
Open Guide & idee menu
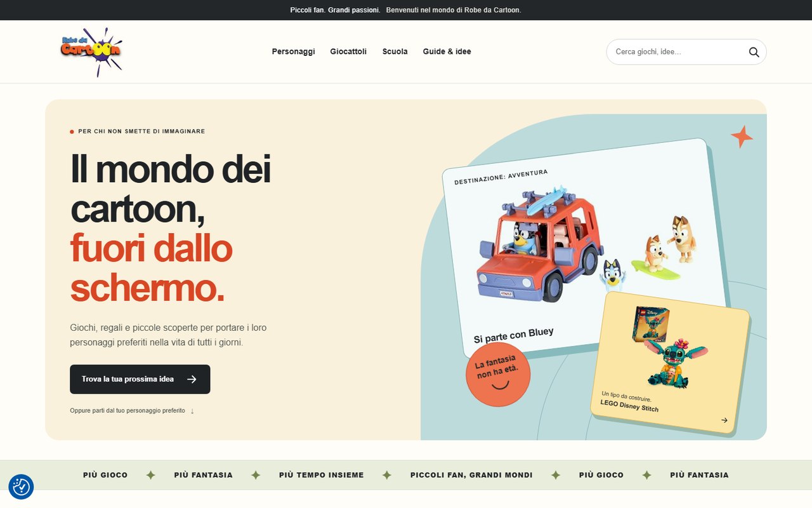click(447, 51)
